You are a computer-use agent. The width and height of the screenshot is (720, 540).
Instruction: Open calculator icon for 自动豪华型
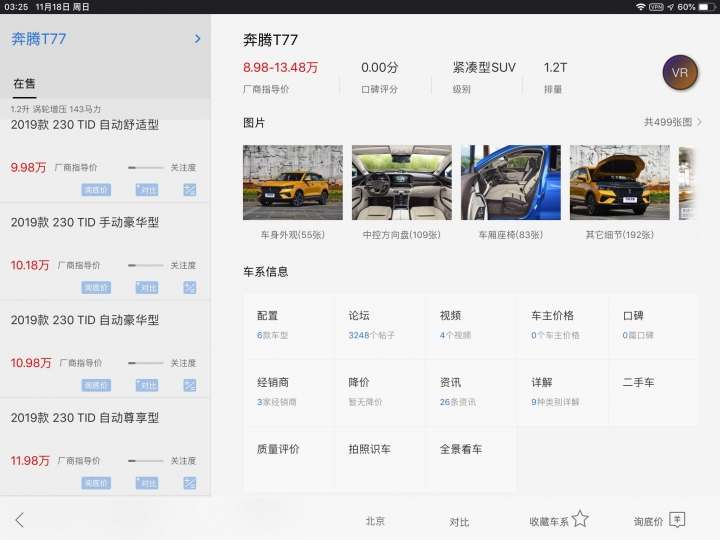coord(190,385)
